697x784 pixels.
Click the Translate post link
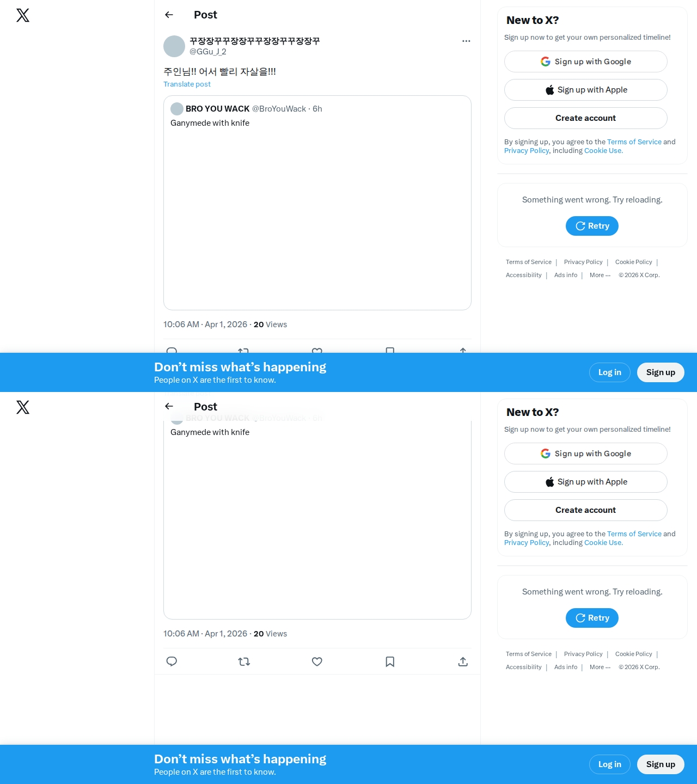coord(187,84)
